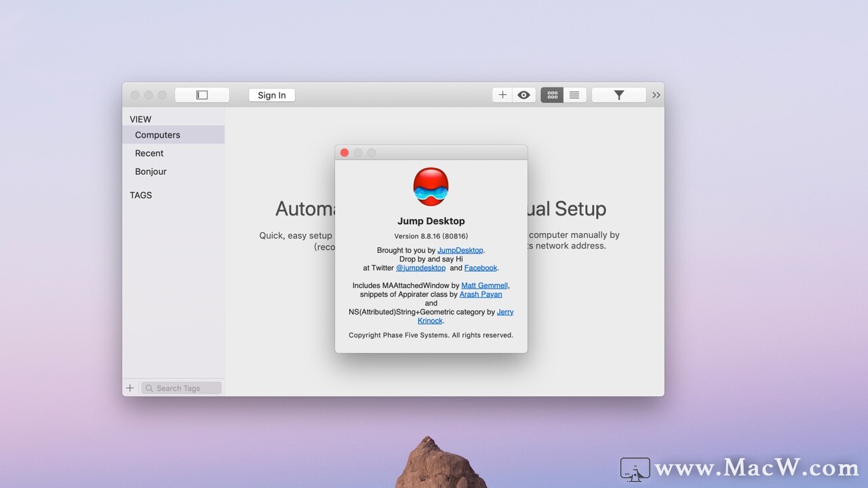
Task: Switch to grid view
Action: [552, 95]
